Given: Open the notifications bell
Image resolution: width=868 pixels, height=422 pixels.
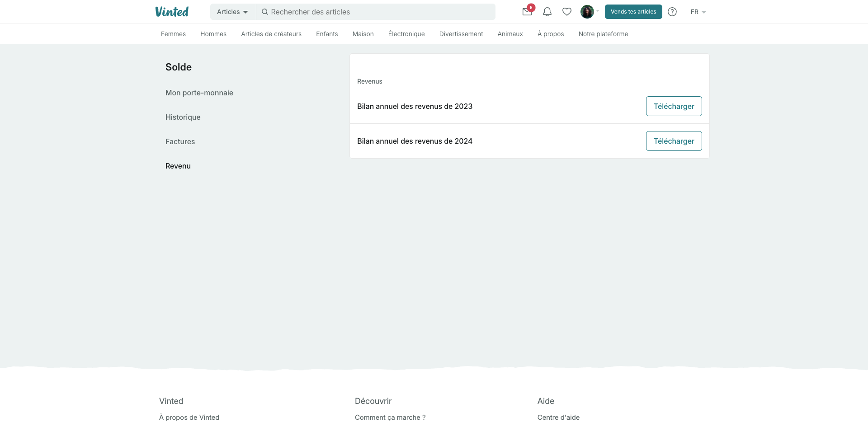Looking at the screenshot, I should tap(547, 12).
